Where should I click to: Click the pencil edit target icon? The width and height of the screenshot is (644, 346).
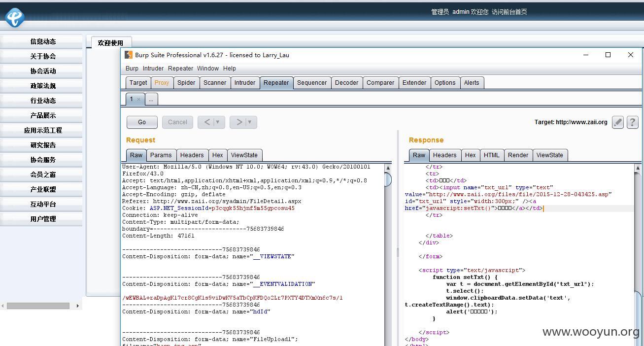(617, 122)
